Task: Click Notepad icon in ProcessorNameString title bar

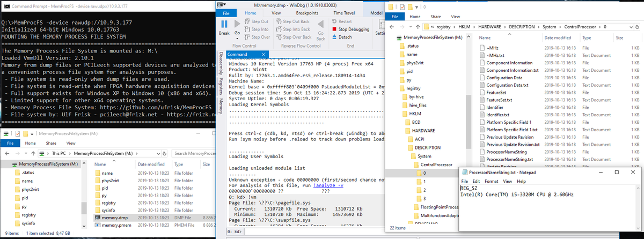Action: (x=464, y=172)
